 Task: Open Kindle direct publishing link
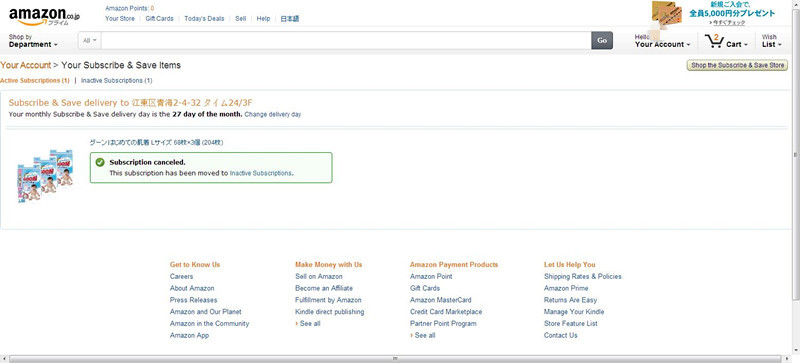[x=330, y=311]
